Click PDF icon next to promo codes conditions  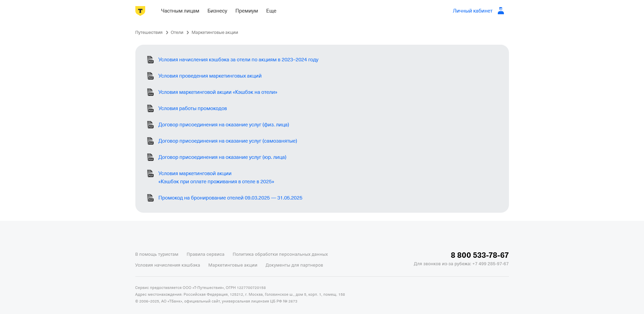(x=150, y=108)
